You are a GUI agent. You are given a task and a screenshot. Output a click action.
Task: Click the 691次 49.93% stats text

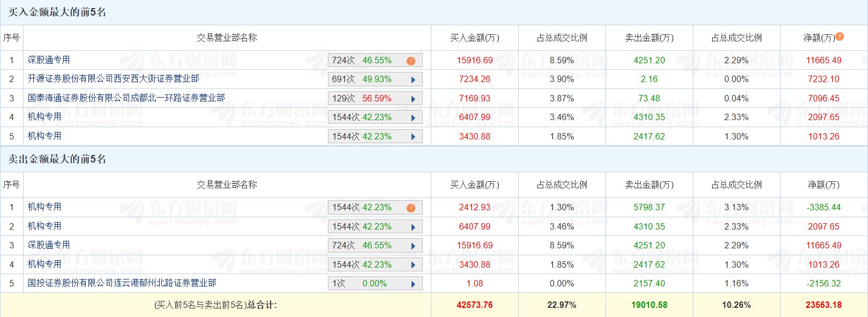362,79
